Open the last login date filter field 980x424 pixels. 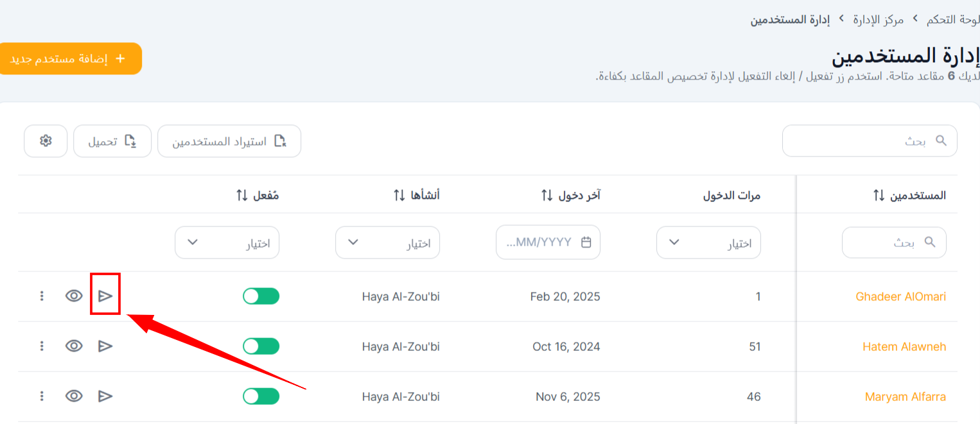tap(548, 242)
